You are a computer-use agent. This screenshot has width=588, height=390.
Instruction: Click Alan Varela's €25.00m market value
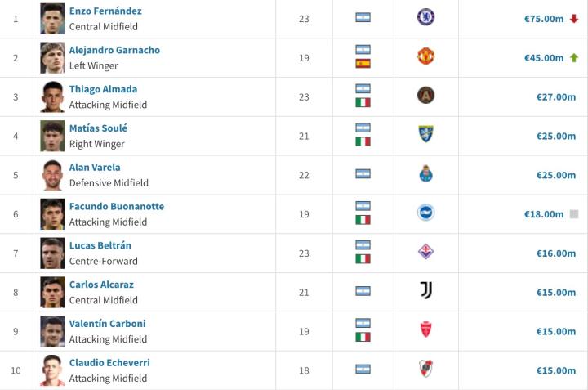coord(555,175)
